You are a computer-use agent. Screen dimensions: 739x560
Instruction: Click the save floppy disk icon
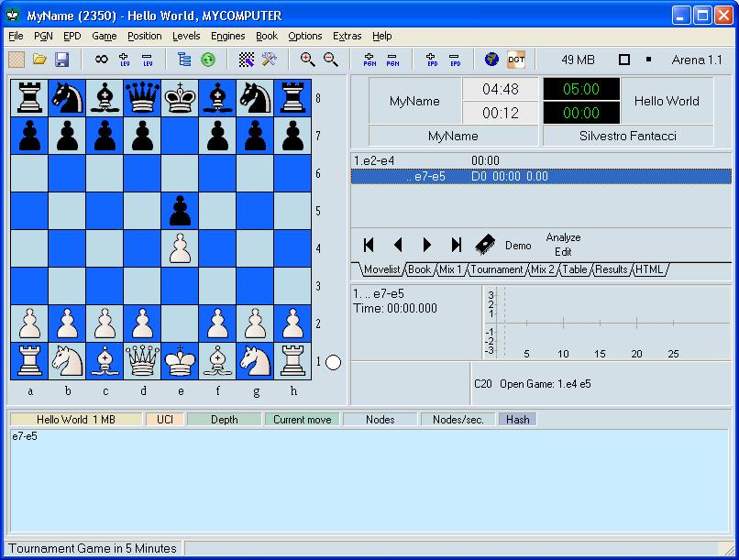(x=62, y=60)
